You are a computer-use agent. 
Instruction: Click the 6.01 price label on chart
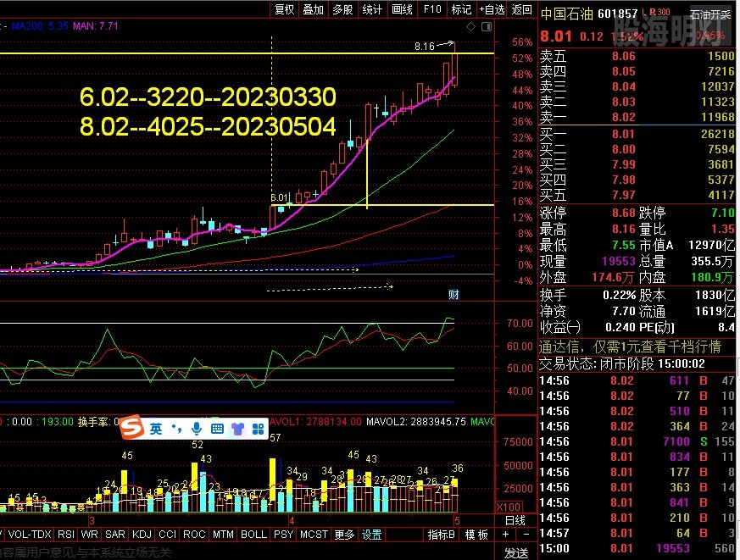coord(280,197)
